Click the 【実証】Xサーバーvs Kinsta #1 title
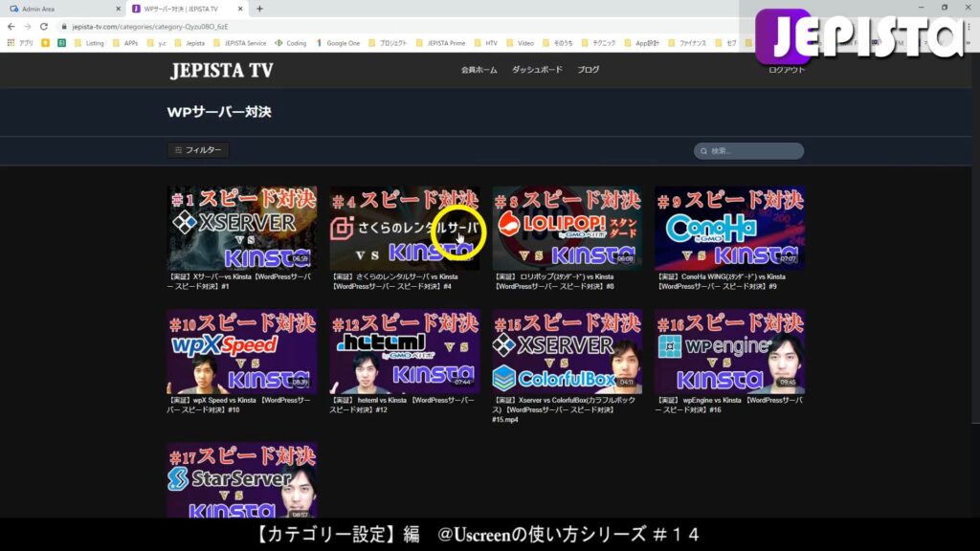 coord(239,282)
